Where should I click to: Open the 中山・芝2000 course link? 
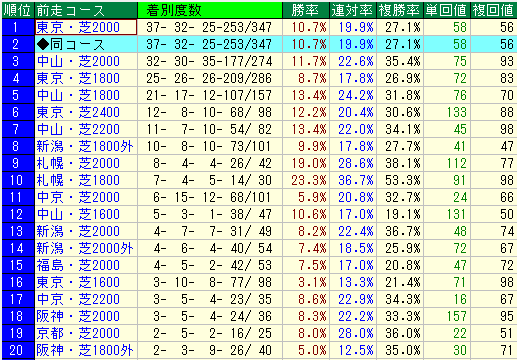click(x=78, y=61)
